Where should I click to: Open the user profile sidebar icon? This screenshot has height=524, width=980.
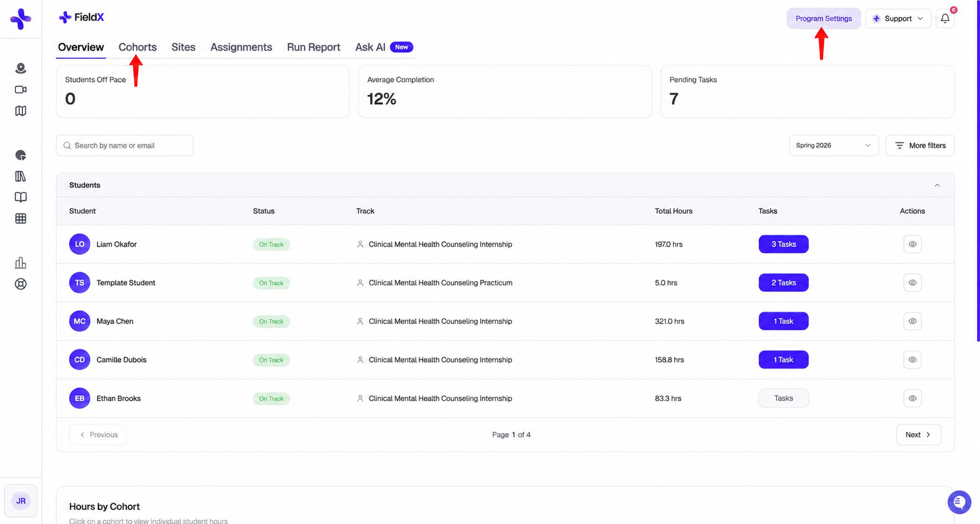coord(21,68)
